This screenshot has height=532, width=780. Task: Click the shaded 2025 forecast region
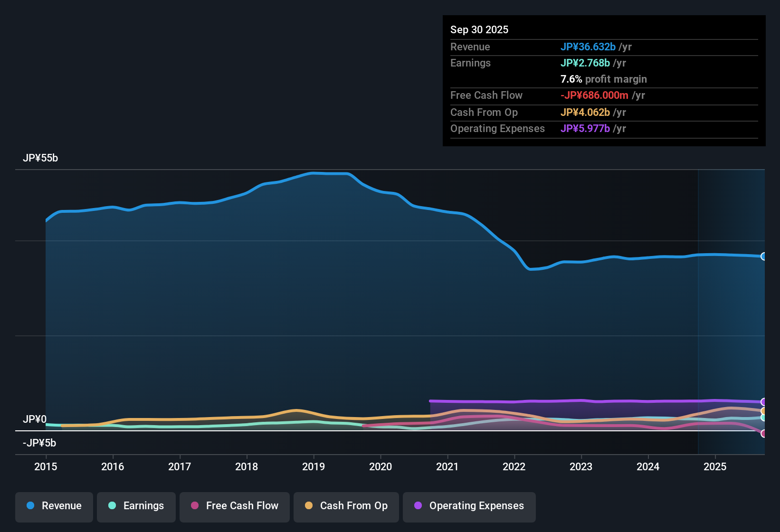[x=732, y=309]
